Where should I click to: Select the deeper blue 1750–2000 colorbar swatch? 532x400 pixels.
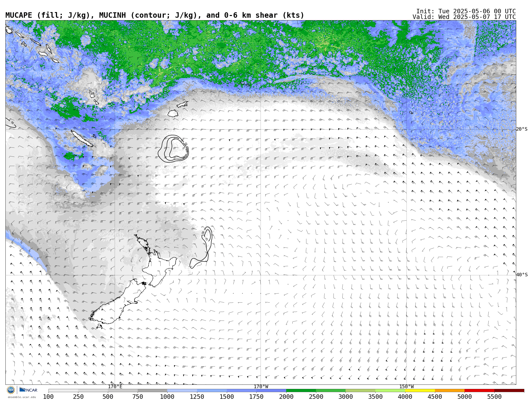coord(271,391)
